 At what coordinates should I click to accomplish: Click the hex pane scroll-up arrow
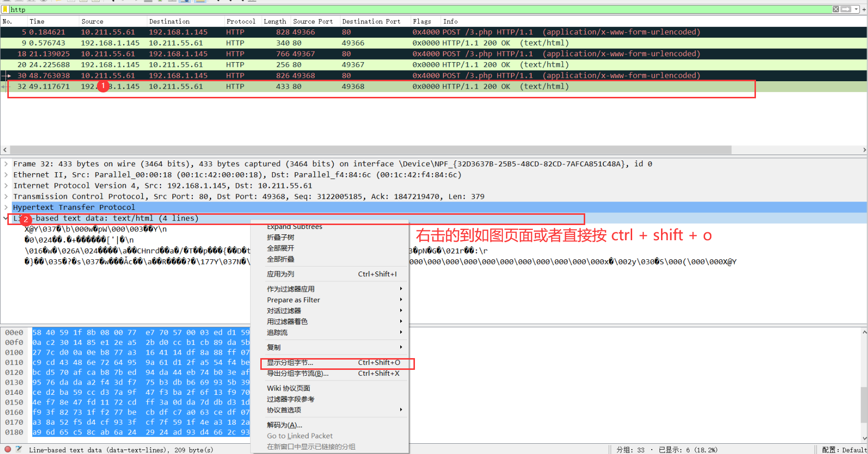[x=864, y=332]
